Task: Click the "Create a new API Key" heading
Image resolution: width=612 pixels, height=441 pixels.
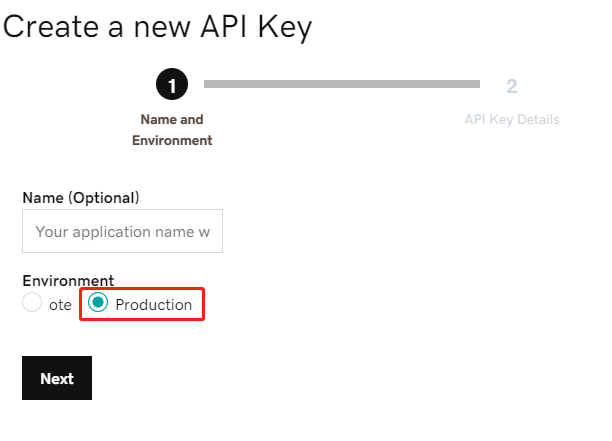Action: [158, 27]
